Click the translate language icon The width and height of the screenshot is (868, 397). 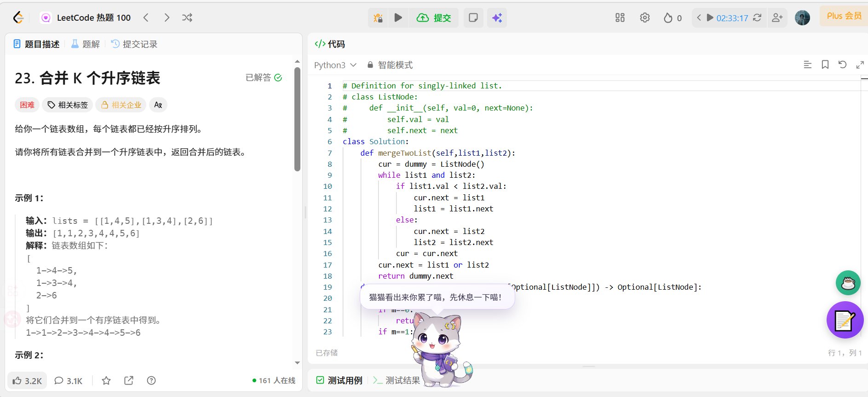tap(158, 105)
